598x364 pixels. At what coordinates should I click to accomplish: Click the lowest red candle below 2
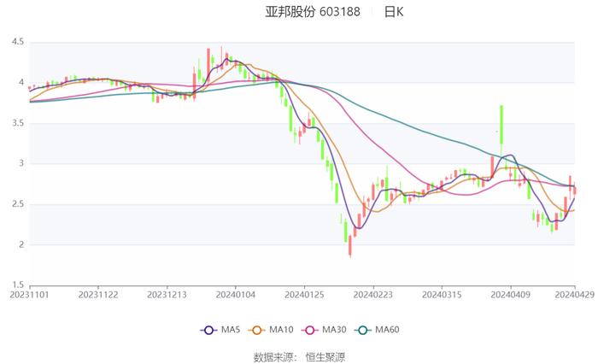[350, 246]
